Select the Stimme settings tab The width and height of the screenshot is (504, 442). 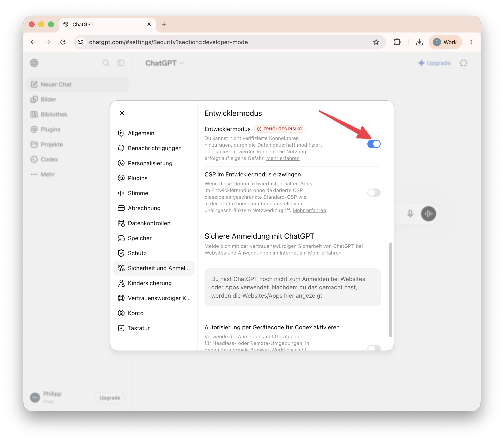coord(154,193)
